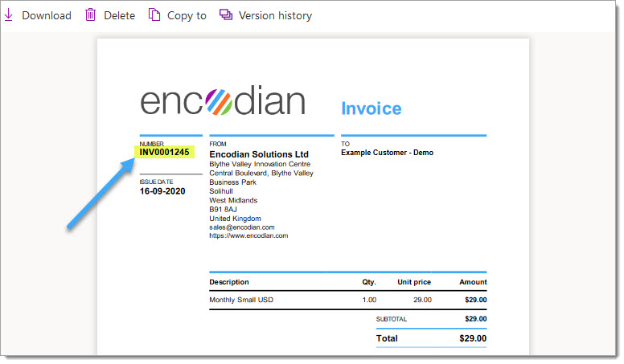Click the Amount column header

point(473,282)
